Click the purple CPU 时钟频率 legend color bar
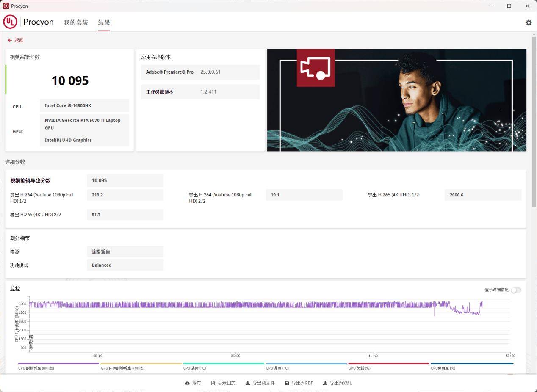537x392 pixels. tap(58, 363)
